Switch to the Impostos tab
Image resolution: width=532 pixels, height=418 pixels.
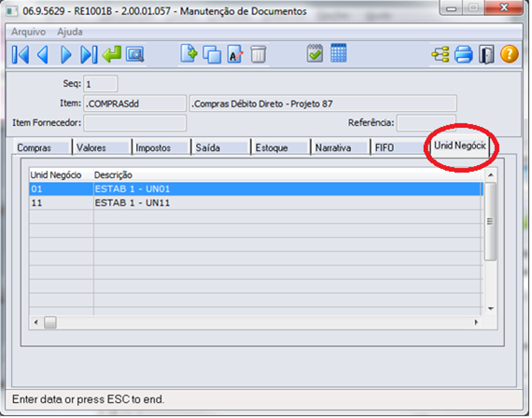pos(161,148)
